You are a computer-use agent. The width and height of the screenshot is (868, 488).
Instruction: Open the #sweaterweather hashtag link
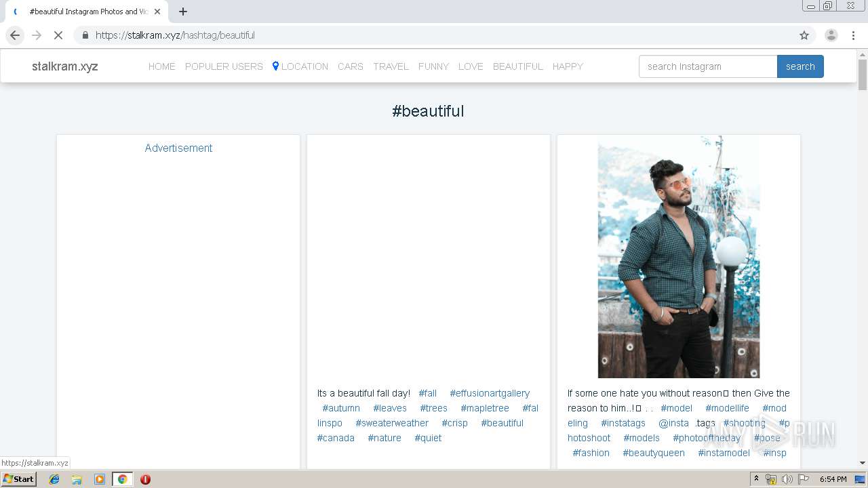coord(392,423)
